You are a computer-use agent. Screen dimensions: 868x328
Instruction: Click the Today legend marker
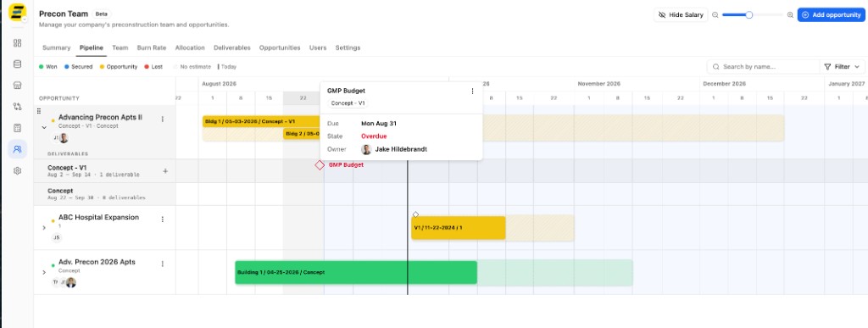(227, 66)
